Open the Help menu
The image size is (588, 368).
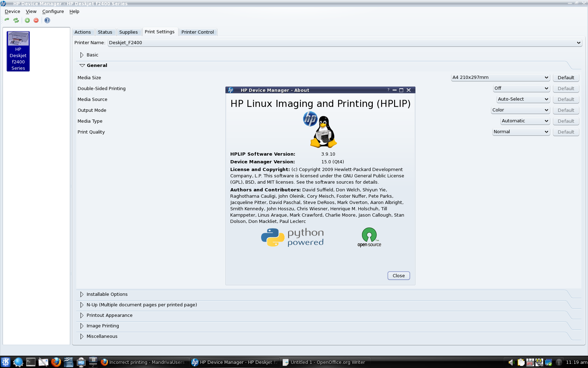[74, 12]
